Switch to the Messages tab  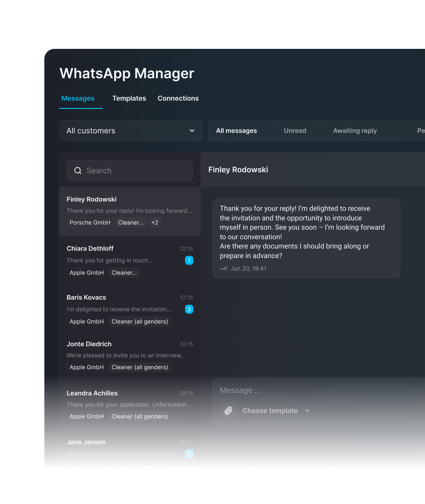pyautogui.click(x=78, y=98)
